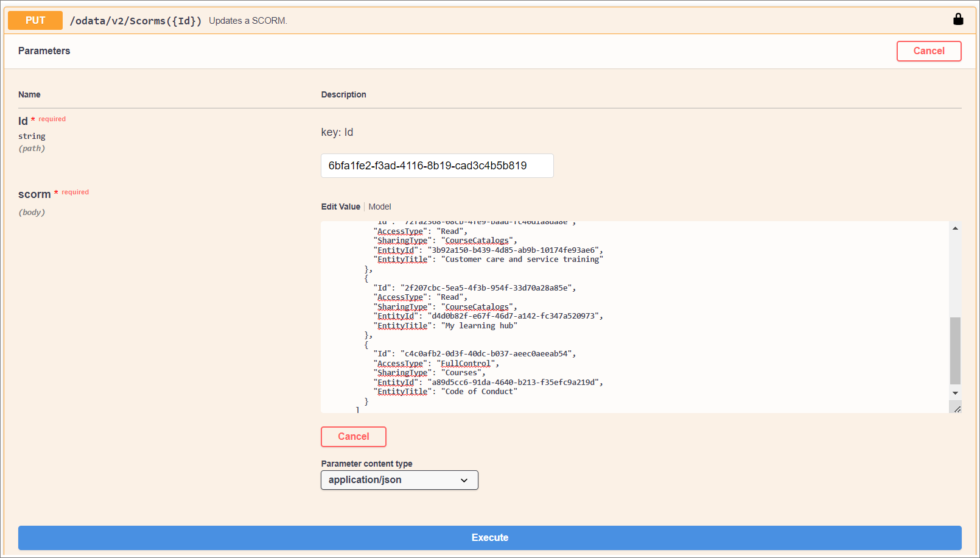
Task: Click the "My learning hub" EntityTitle value
Action: tap(479, 326)
